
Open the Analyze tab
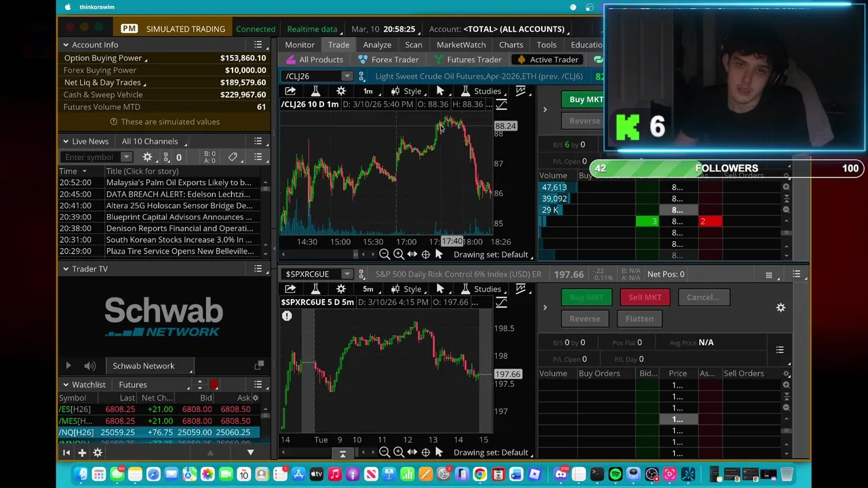(377, 45)
